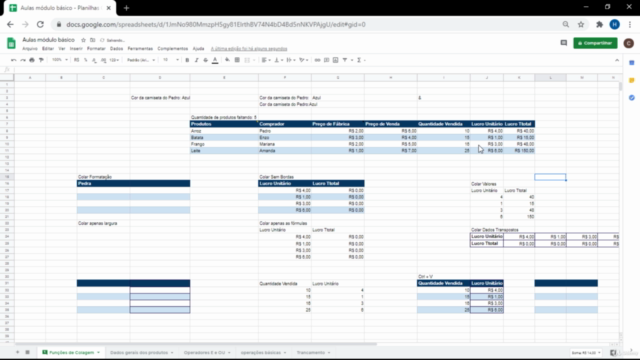This screenshot has width=640, height=360.
Task: Open the Ferramentas menu
Action: point(140,49)
